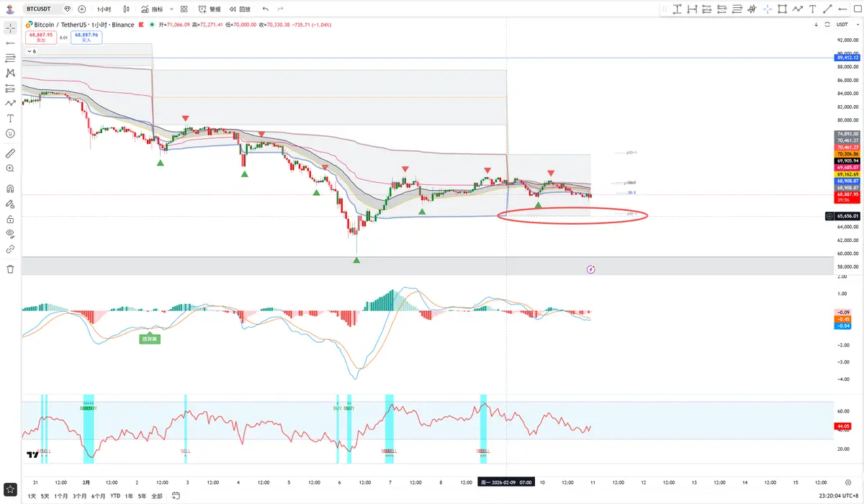Select the rectangle tool in floating toolbar
This screenshot has height=504, width=864.
[782, 9]
